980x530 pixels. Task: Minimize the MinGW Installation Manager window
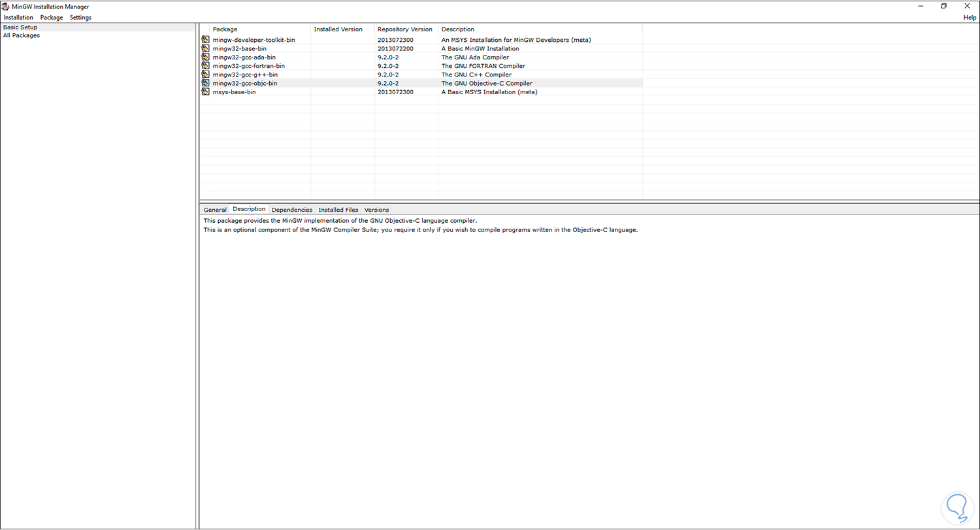click(x=921, y=6)
